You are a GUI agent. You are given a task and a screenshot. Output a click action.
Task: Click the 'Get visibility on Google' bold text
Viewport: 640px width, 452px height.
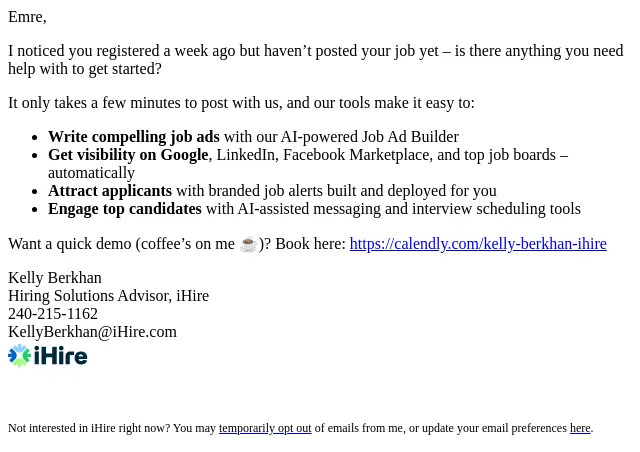pos(128,155)
